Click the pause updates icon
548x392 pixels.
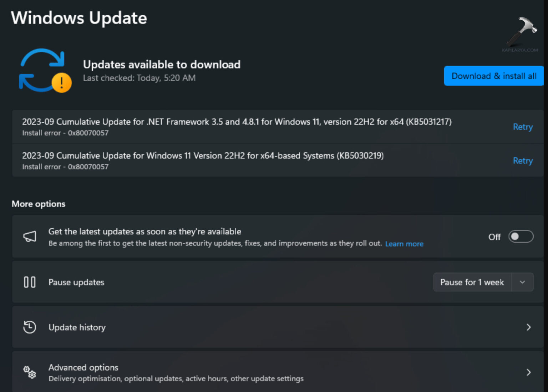pos(30,282)
